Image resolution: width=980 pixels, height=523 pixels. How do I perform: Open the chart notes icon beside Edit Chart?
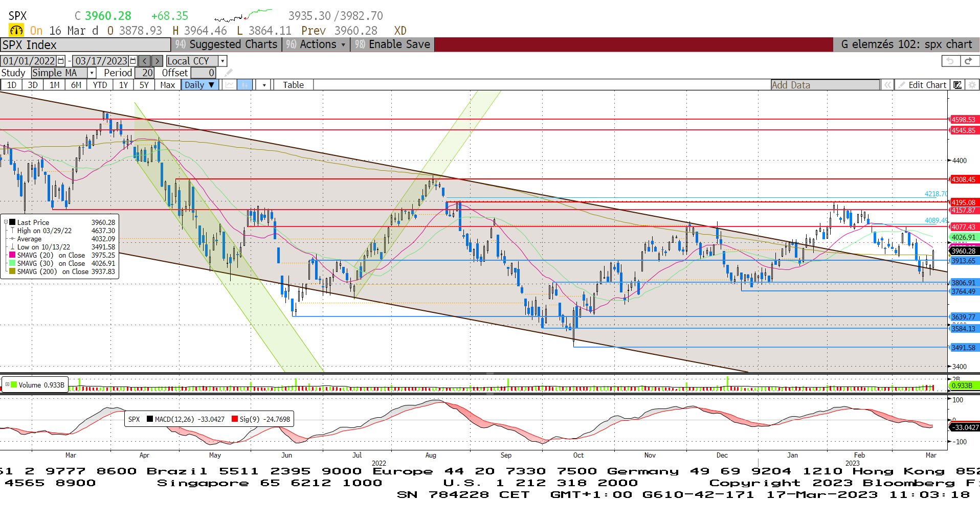pos(957,85)
